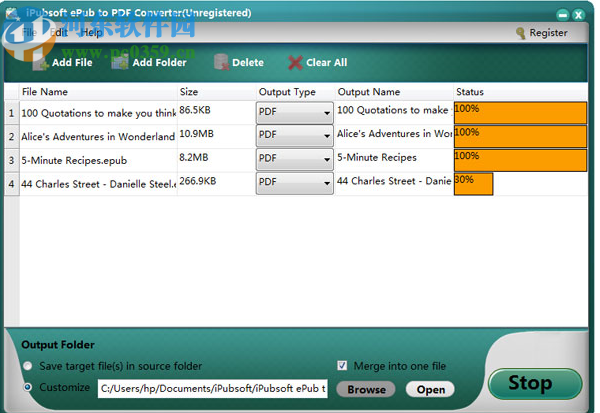
Task: Click output name '100 Quotations to make'
Action: [x=393, y=110]
